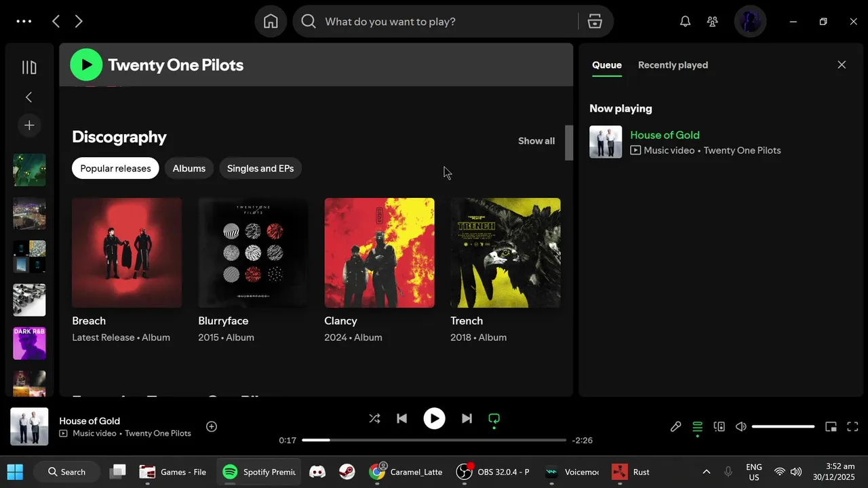Toggle repeat mode

pyautogui.click(x=494, y=419)
